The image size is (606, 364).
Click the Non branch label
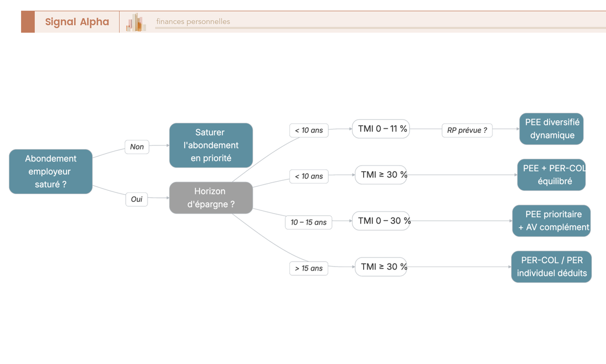pos(137,147)
